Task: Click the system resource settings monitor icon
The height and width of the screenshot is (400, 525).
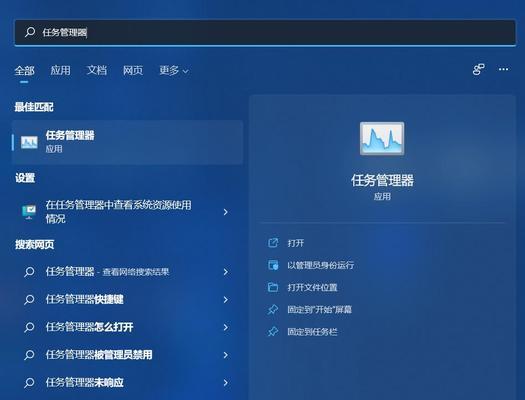Action: [29, 212]
